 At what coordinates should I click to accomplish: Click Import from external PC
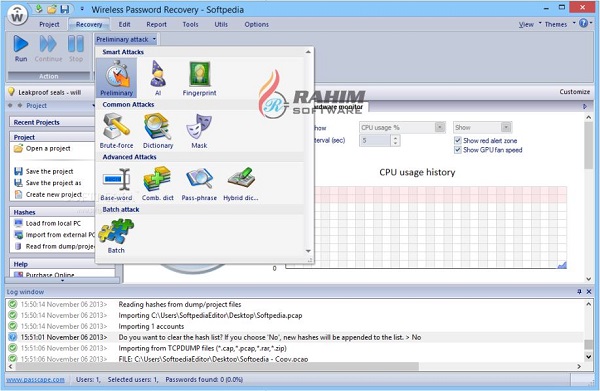click(54, 235)
